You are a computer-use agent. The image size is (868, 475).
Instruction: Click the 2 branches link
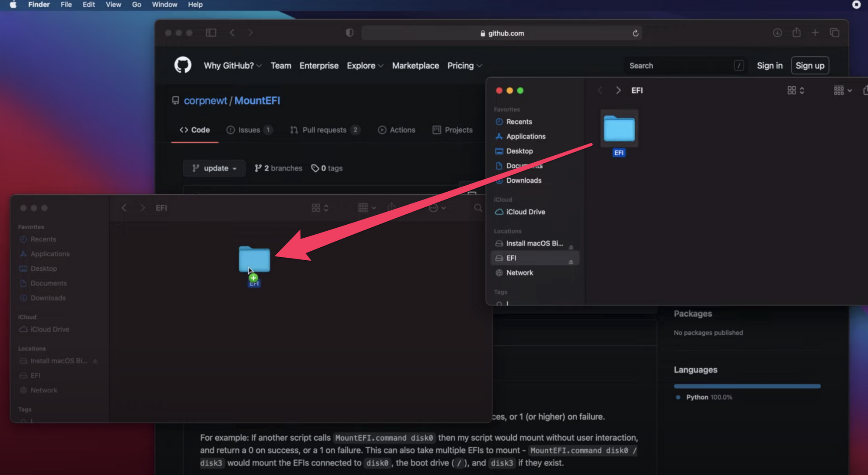[278, 168]
